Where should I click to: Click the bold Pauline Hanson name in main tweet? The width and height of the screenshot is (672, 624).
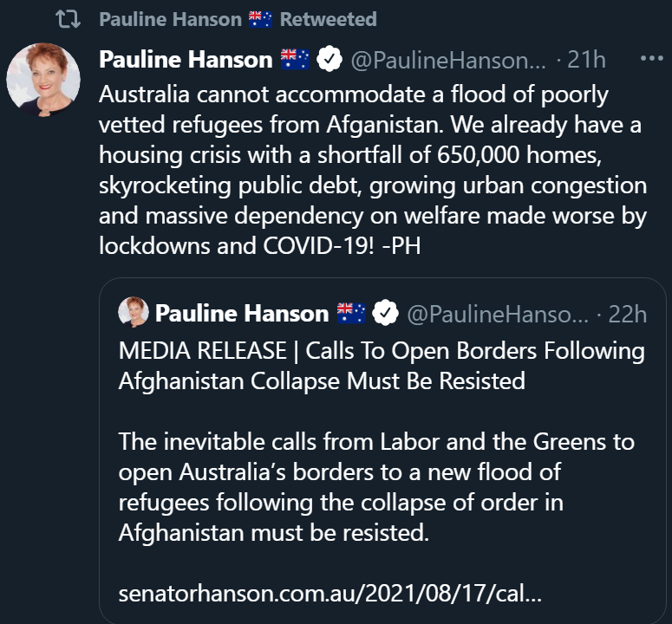tap(186, 60)
